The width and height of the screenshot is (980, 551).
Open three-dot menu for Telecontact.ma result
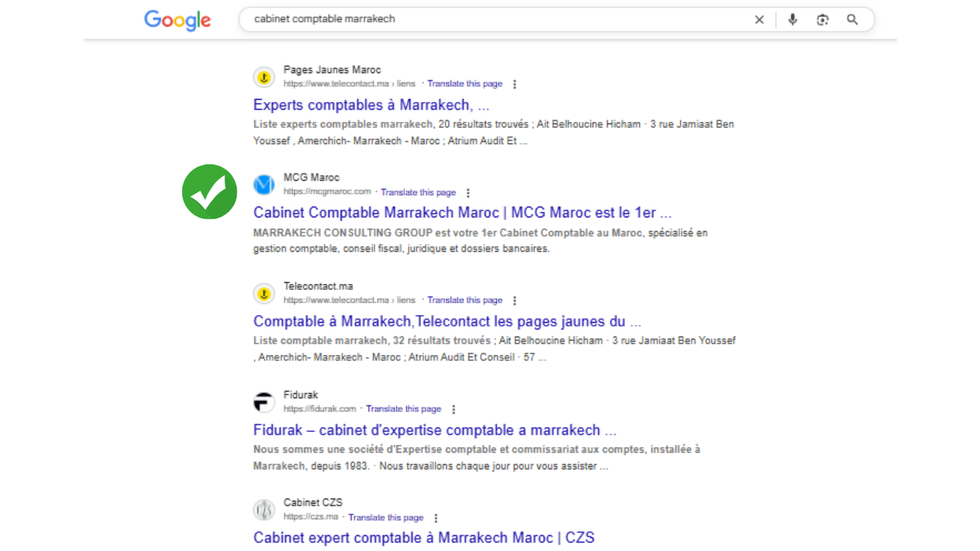(514, 301)
